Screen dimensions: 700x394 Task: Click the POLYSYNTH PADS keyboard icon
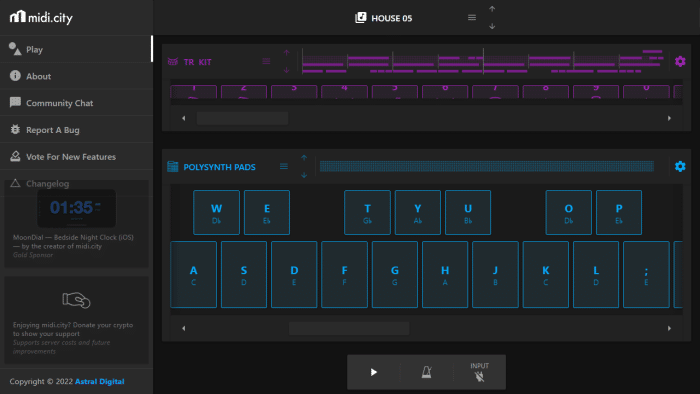[173, 166]
